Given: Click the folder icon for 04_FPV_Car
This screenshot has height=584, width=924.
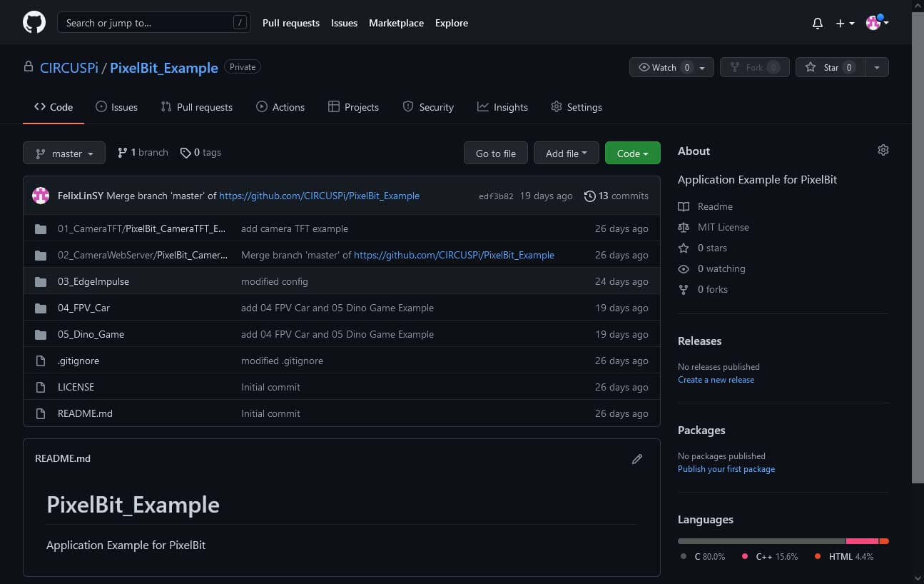Looking at the screenshot, I should click(41, 308).
